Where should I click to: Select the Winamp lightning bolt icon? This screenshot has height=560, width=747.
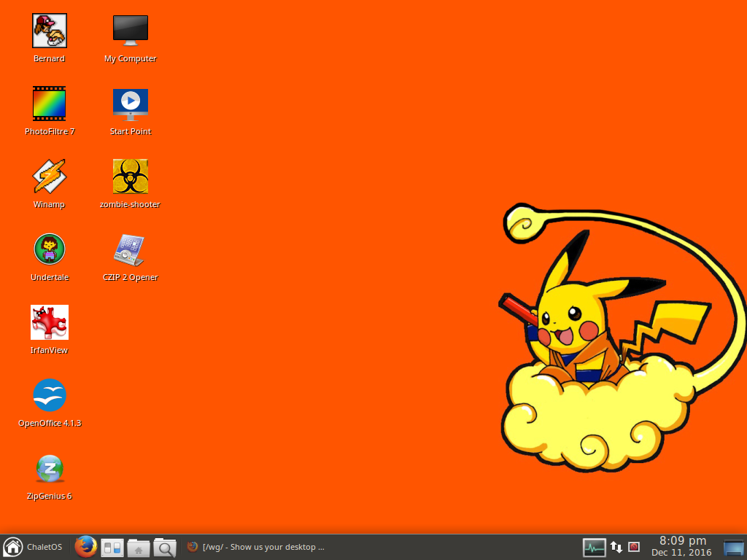pyautogui.click(x=49, y=176)
